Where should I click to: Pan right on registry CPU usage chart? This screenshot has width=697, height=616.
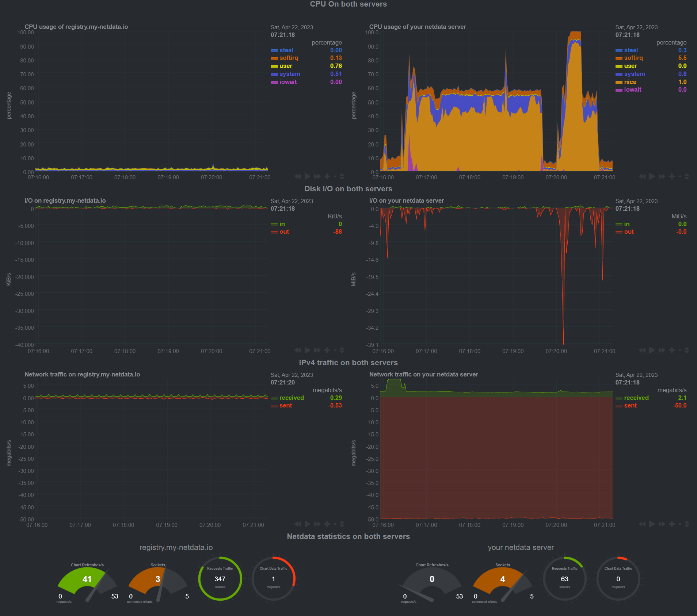(317, 176)
